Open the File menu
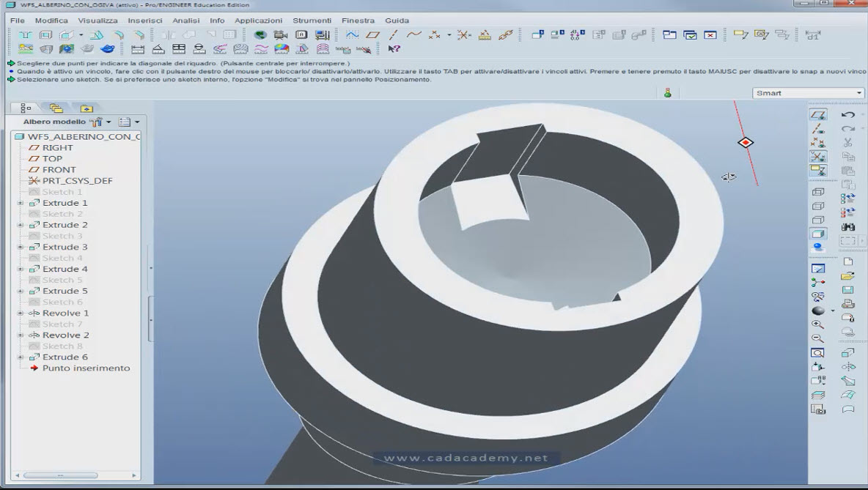The height and width of the screenshot is (490, 868). click(17, 21)
